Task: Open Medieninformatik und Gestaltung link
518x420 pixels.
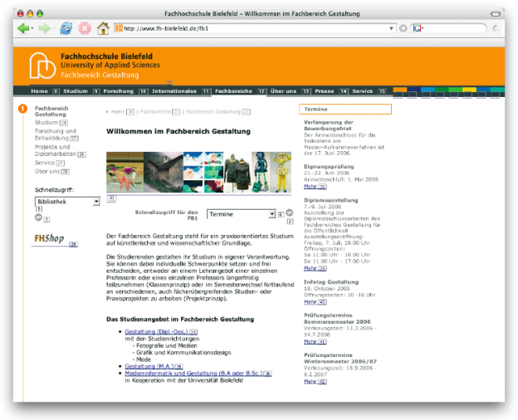Action: 193,373
